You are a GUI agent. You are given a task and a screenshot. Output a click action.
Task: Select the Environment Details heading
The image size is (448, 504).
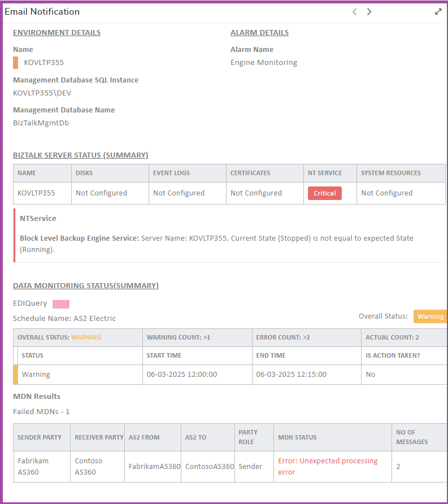(56, 32)
